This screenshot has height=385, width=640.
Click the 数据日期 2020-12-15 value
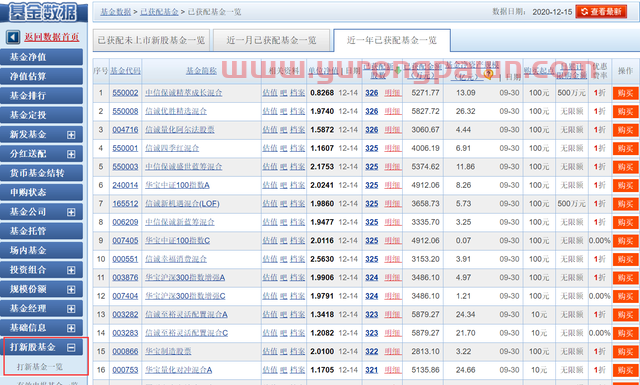click(552, 12)
